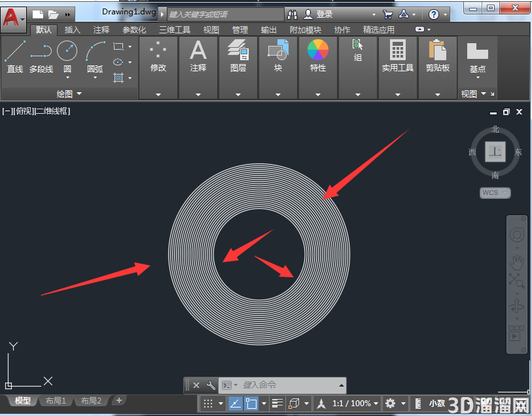This screenshot has height=416, width=532.
Task: Open the WCS coordinate system dropdown
Action: (x=495, y=192)
